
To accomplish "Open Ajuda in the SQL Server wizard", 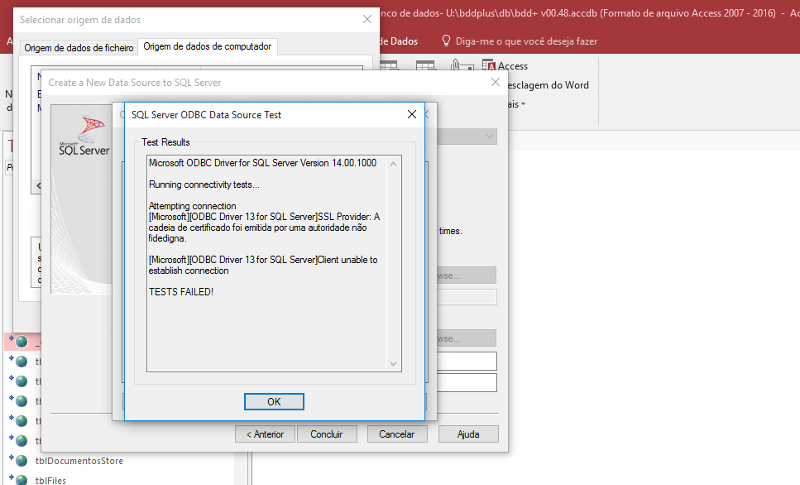I will pos(468,434).
